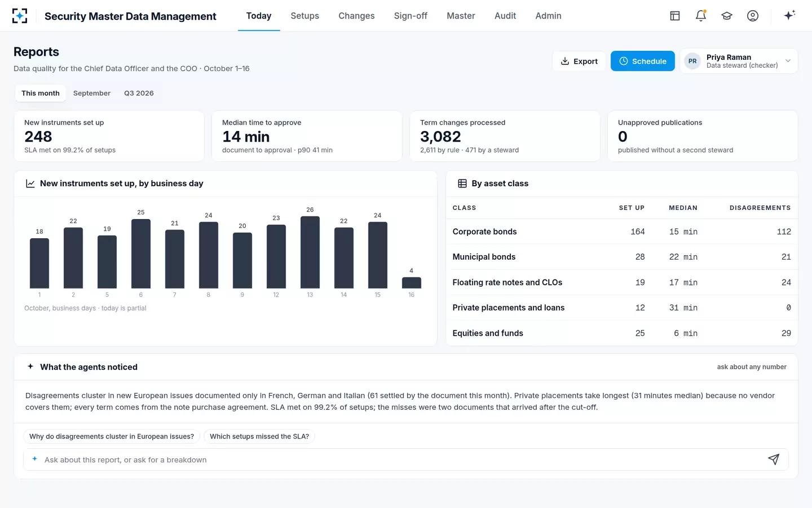Select the Corporate bonds row label

point(484,231)
